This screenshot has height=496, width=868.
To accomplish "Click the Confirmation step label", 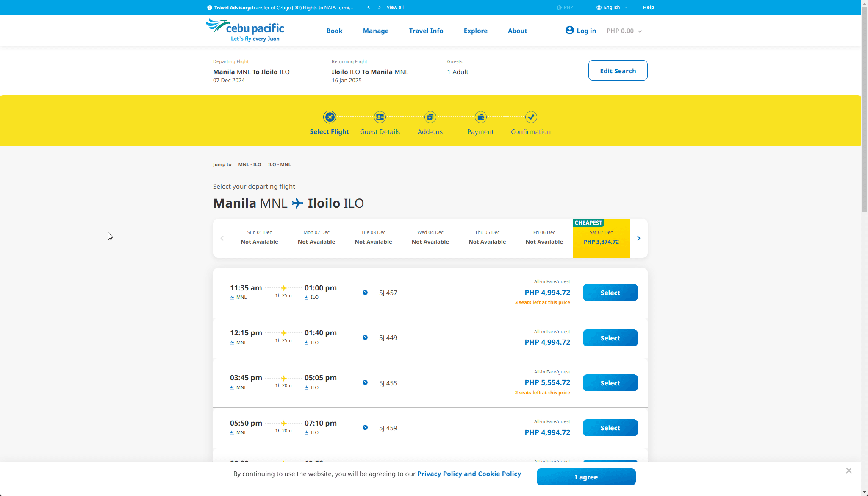I will pyautogui.click(x=530, y=132).
